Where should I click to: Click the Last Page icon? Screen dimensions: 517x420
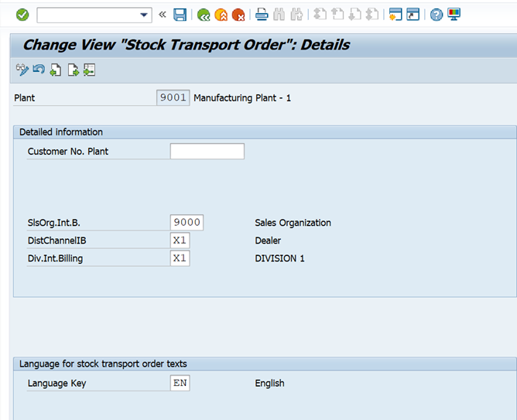pos(372,15)
